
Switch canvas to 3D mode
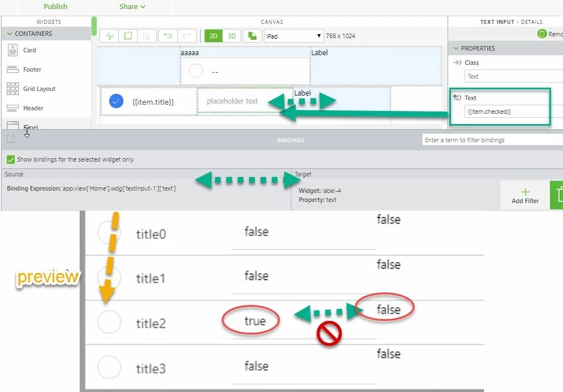(x=231, y=36)
